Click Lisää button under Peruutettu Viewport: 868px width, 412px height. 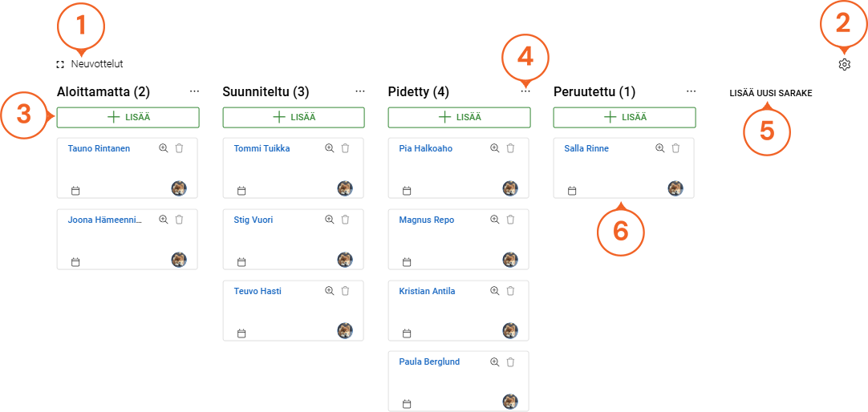coord(624,117)
